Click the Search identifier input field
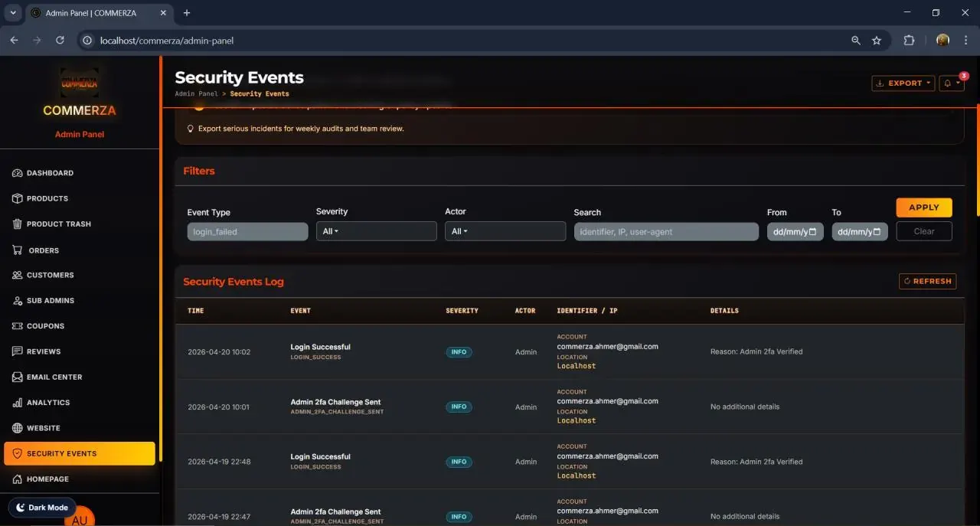The height and width of the screenshot is (526, 980). pos(666,232)
